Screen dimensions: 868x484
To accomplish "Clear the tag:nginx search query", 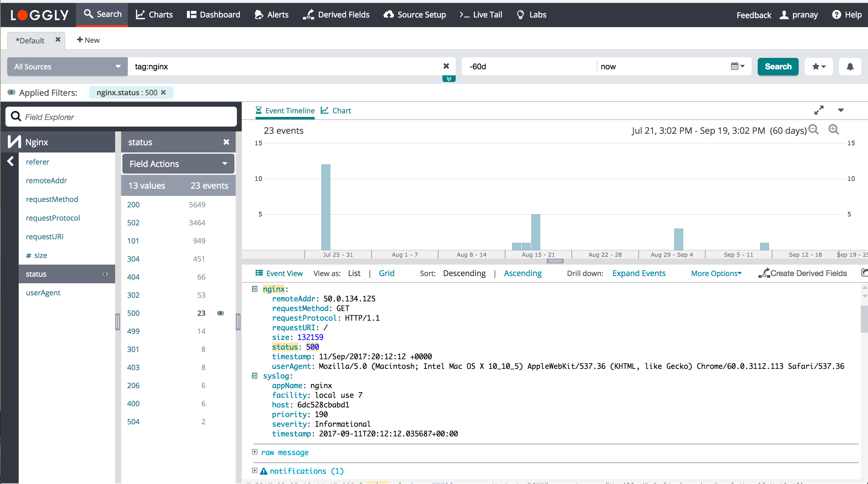I will click(x=446, y=66).
